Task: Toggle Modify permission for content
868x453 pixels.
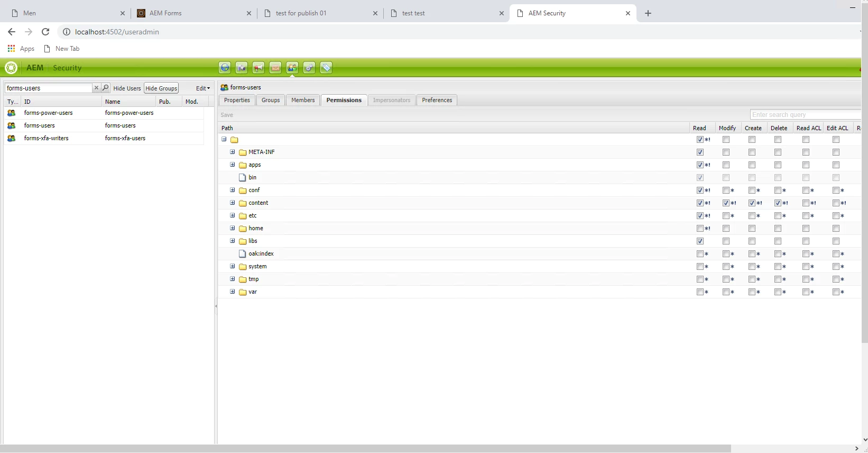Action: click(726, 203)
